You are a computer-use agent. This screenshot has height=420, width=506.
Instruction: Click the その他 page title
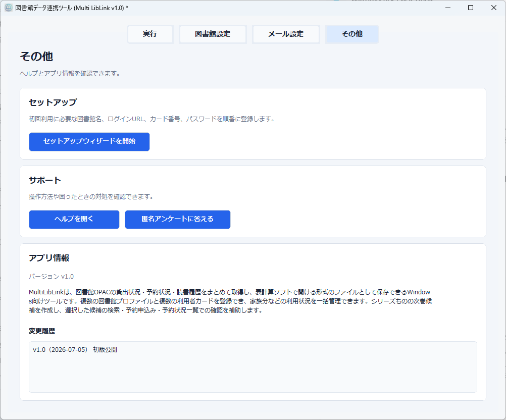(36, 57)
